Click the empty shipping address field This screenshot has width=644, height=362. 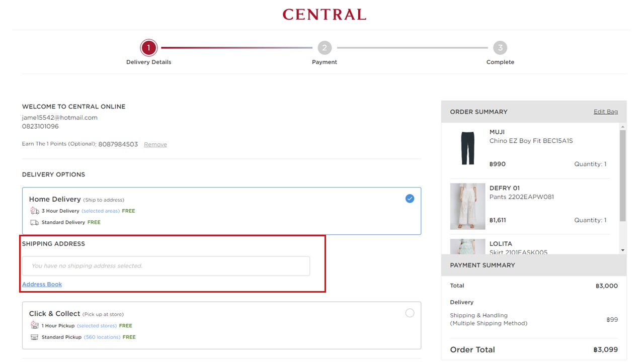coord(166,266)
